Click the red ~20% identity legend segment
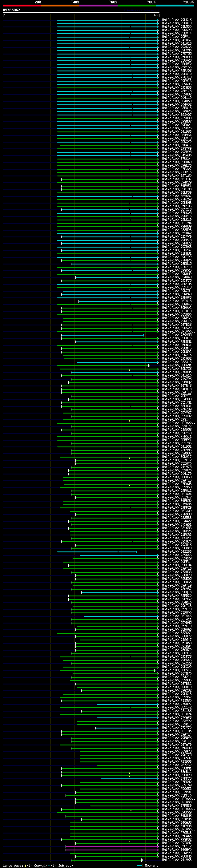197x868 pixels. click(22, 6)
